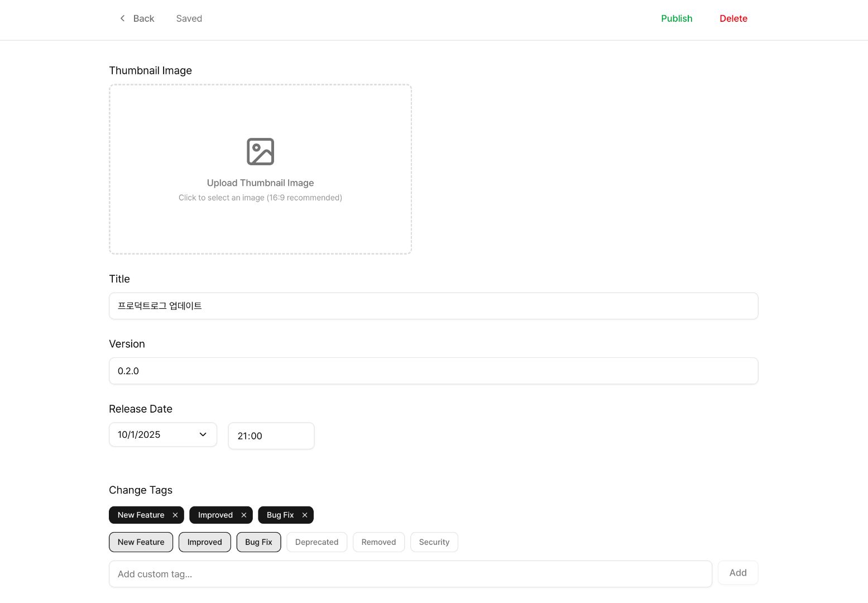Edit the release time field 21:00
This screenshot has height=603, width=868.
click(271, 436)
